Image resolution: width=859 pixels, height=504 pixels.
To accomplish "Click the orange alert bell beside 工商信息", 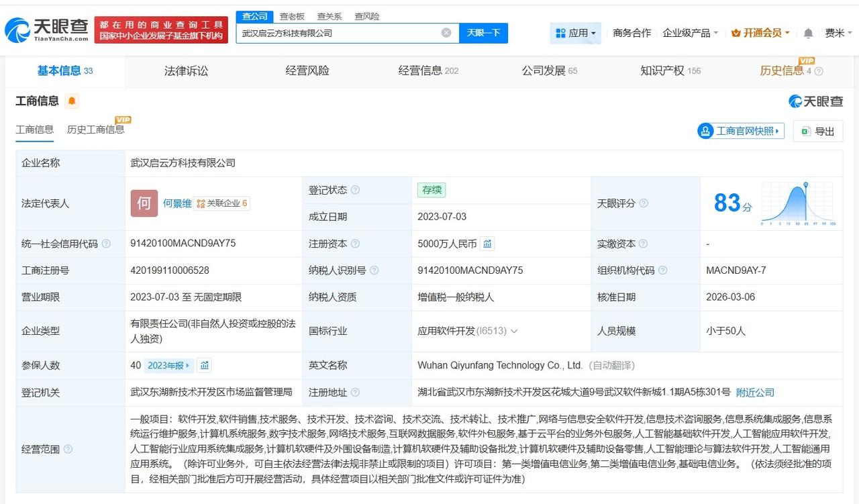I will 72,101.
